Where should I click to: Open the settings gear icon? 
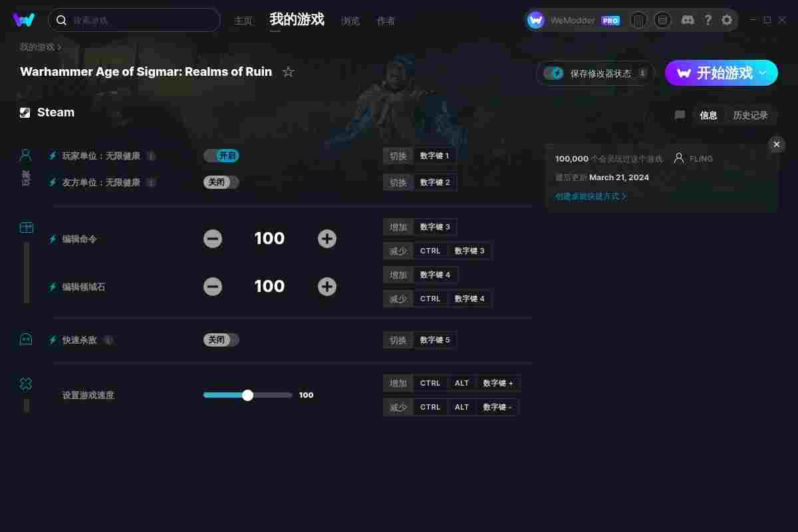click(727, 20)
